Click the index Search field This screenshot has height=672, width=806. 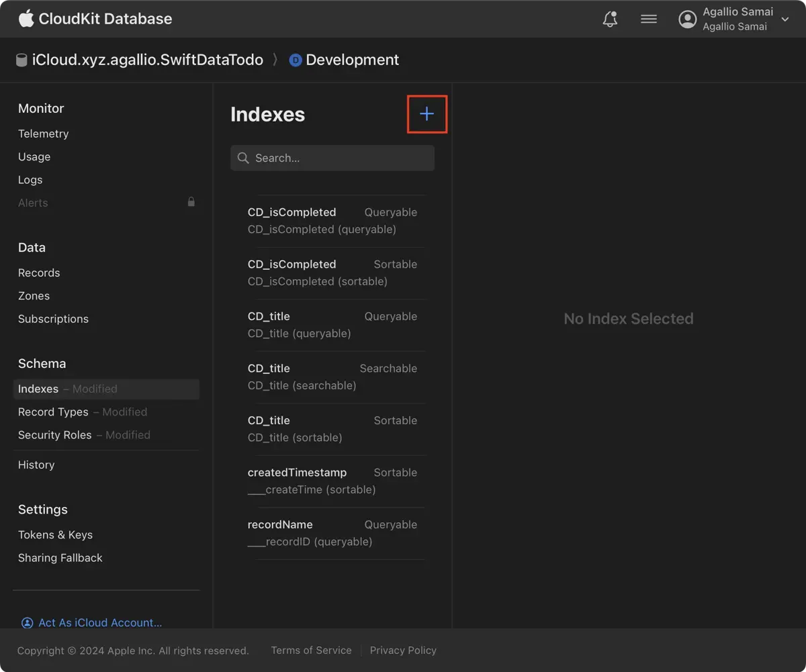tap(332, 158)
